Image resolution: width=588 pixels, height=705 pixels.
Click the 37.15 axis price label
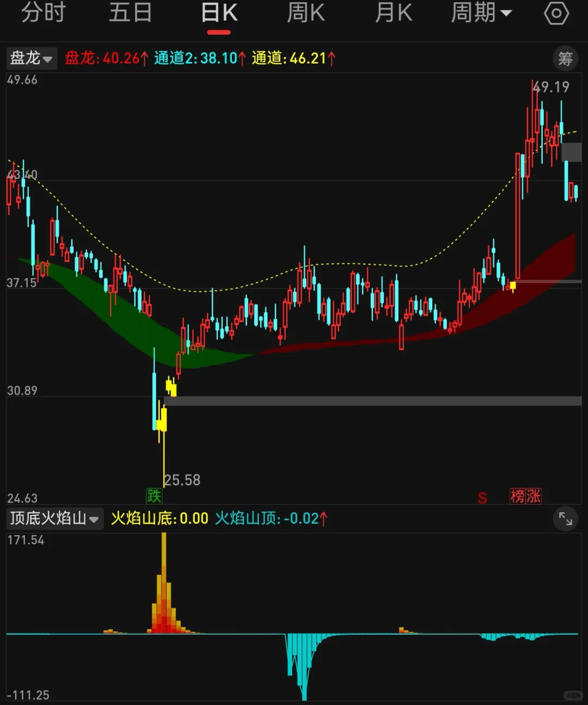[22, 283]
